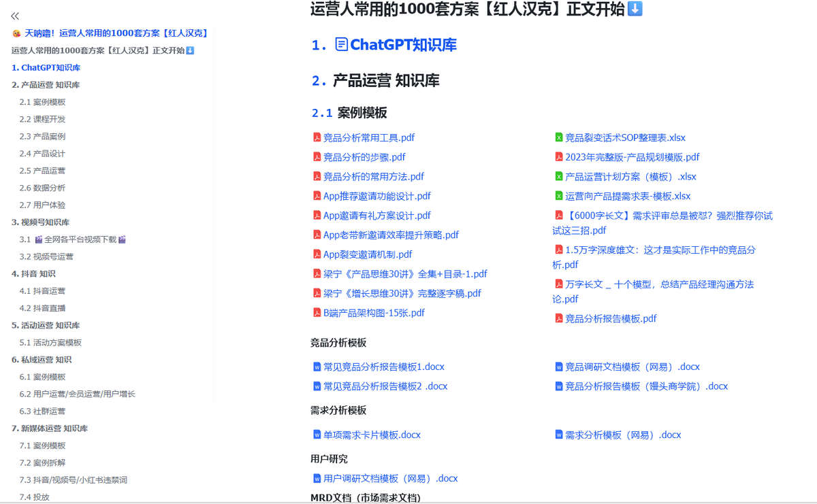Open 2023年完整版-产品规划模版.pdf link

pyautogui.click(x=632, y=157)
